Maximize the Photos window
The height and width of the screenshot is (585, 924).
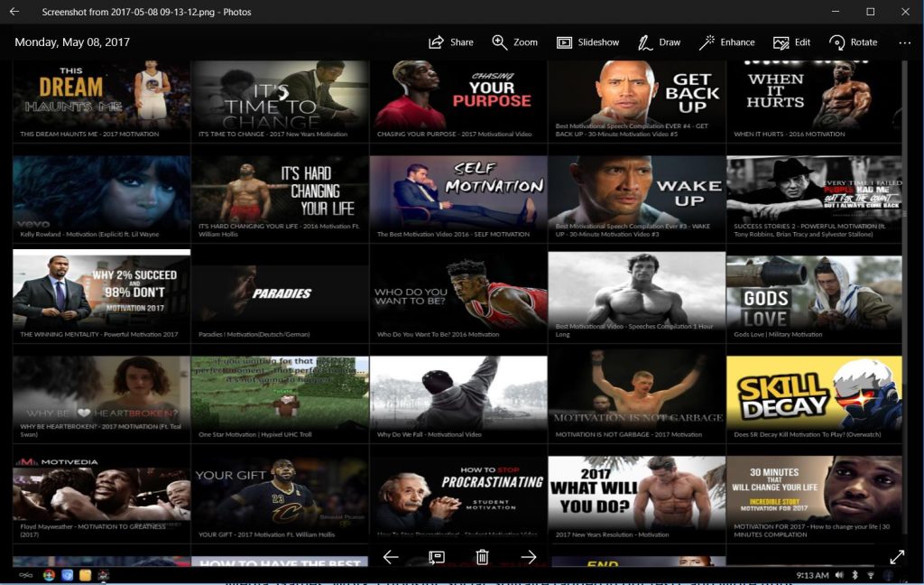coord(870,12)
